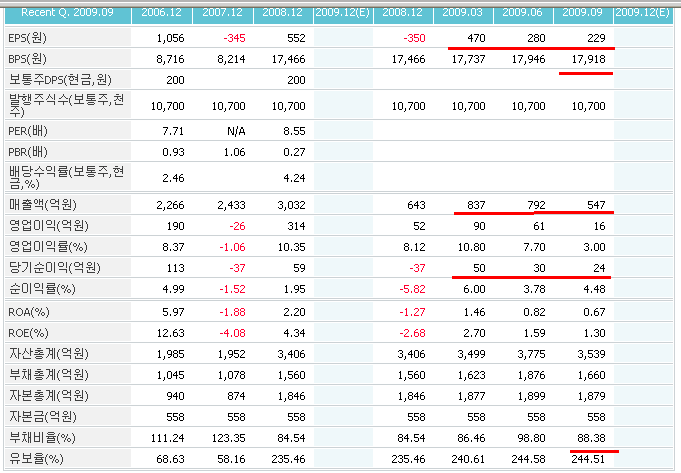The height and width of the screenshot is (473, 681).
Task: Select the 2006.12 column header
Action: click(163, 12)
